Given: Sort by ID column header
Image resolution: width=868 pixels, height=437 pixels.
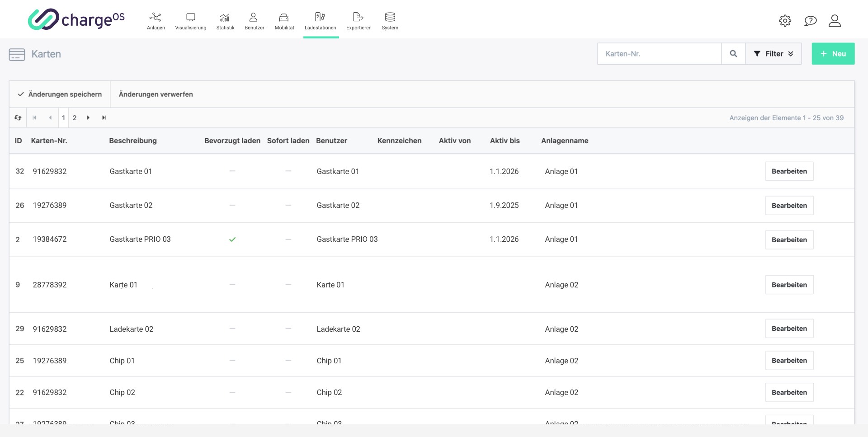Looking at the screenshot, I should (x=18, y=141).
